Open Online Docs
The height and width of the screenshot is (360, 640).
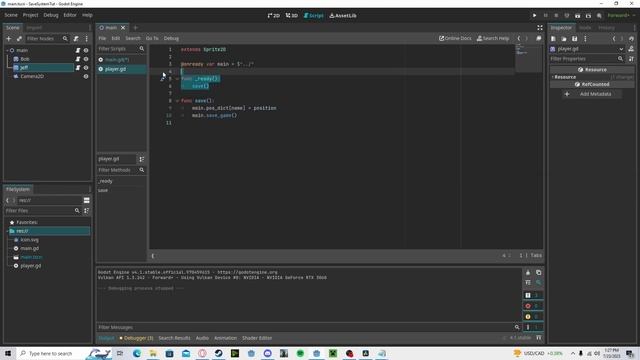tap(455, 38)
